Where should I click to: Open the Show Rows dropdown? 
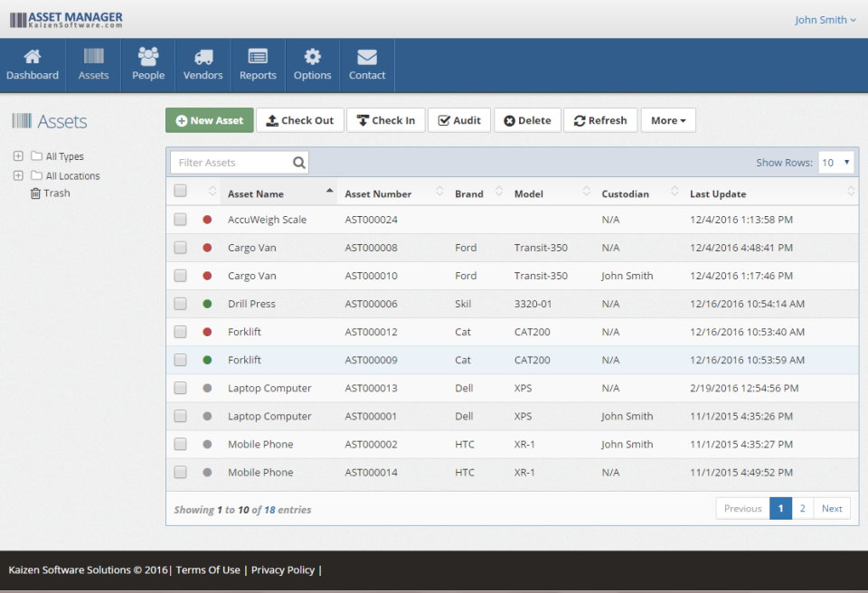(835, 162)
